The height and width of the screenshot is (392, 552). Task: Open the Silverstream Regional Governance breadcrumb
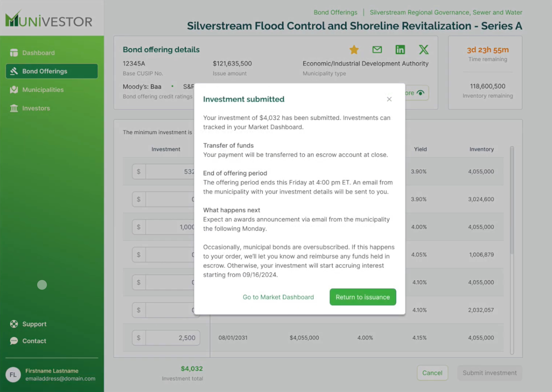click(446, 12)
